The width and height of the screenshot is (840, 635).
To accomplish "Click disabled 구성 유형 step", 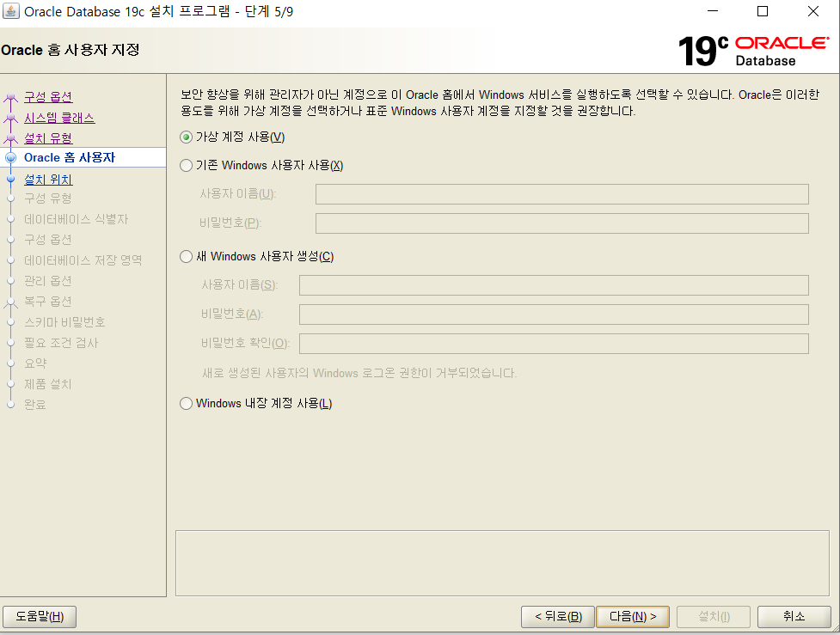I will click(47, 198).
